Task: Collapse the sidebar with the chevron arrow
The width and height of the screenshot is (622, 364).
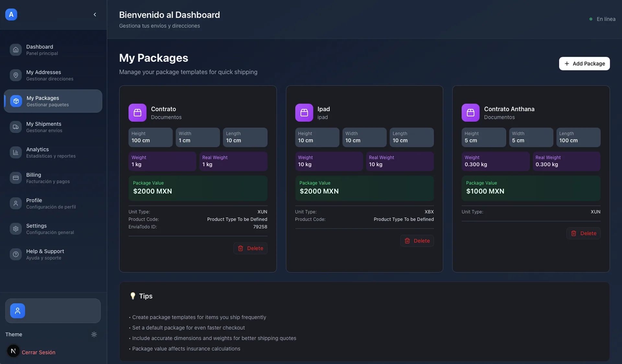Action: 95,15
